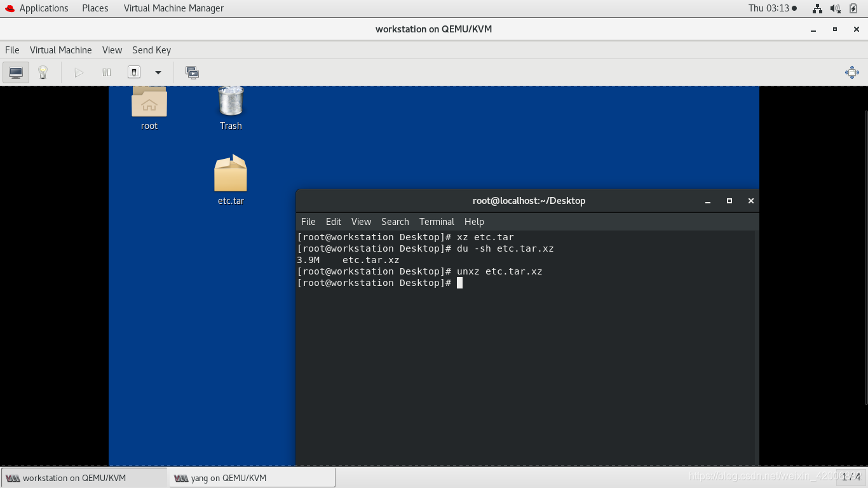Open the clock showing Thu 03:13

(x=772, y=8)
